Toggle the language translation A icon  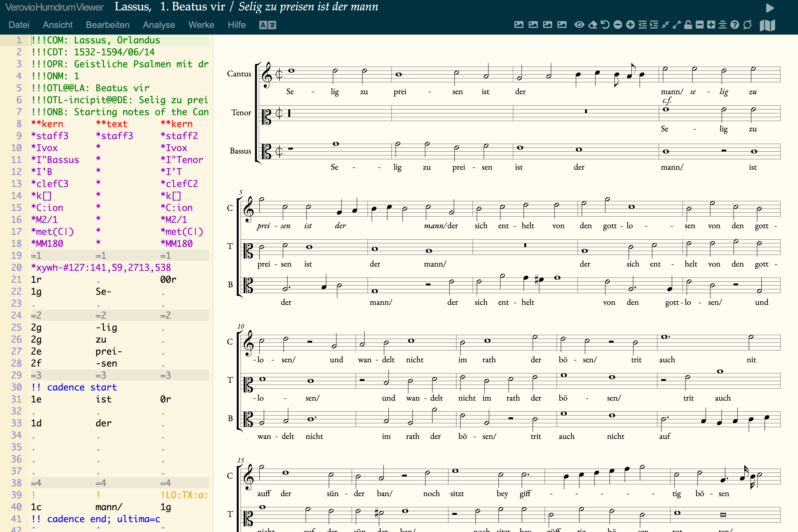pyautogui.click(x=267, y=25)
